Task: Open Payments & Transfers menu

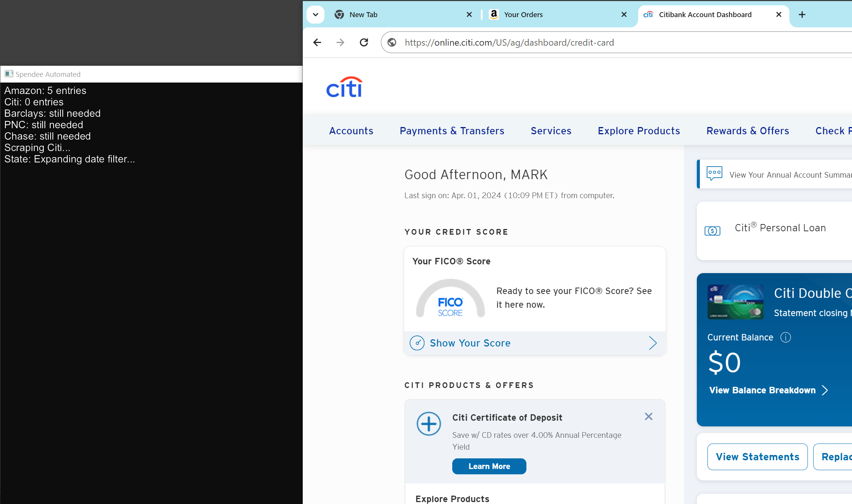Action: tap(452, 131)
